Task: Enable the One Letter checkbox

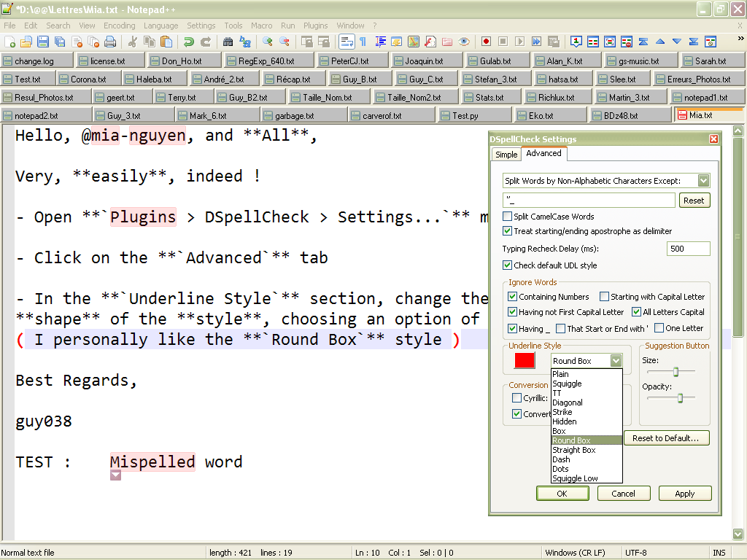Action: tap(659, 328)
